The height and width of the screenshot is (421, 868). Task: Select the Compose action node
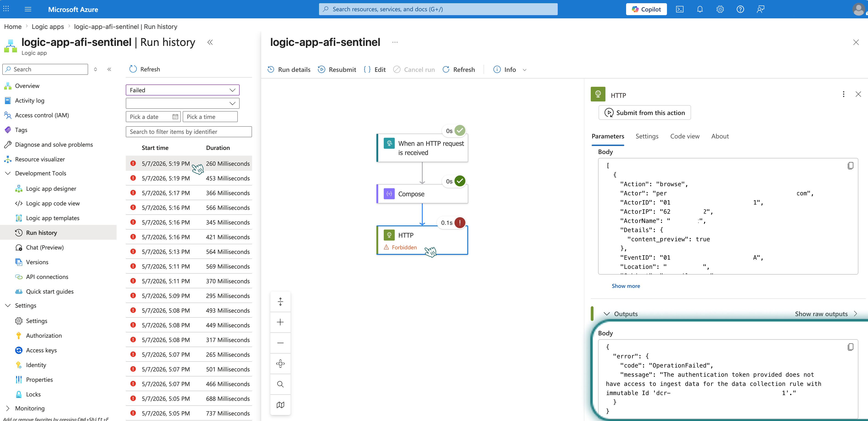pos(422,194)
